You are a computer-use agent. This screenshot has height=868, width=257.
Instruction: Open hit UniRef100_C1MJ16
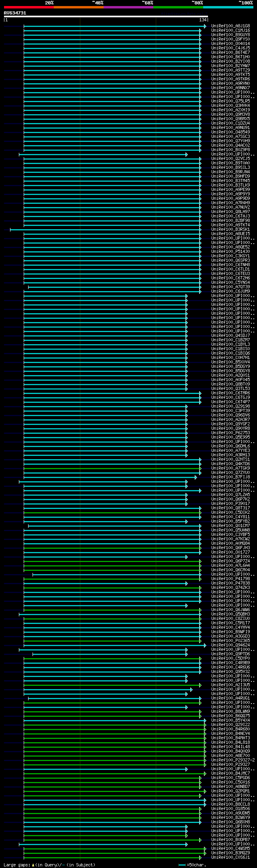(x=230, y=31)
